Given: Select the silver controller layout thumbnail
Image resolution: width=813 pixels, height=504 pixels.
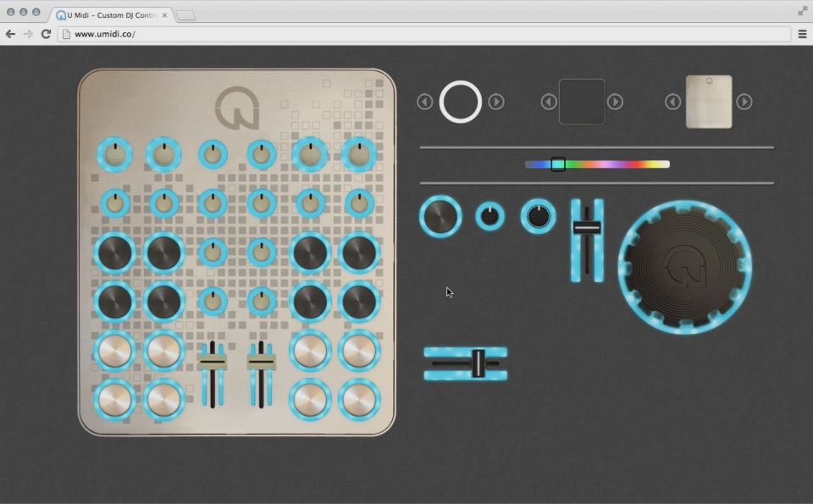Looking at the screenshot, I should click(709, 102).
